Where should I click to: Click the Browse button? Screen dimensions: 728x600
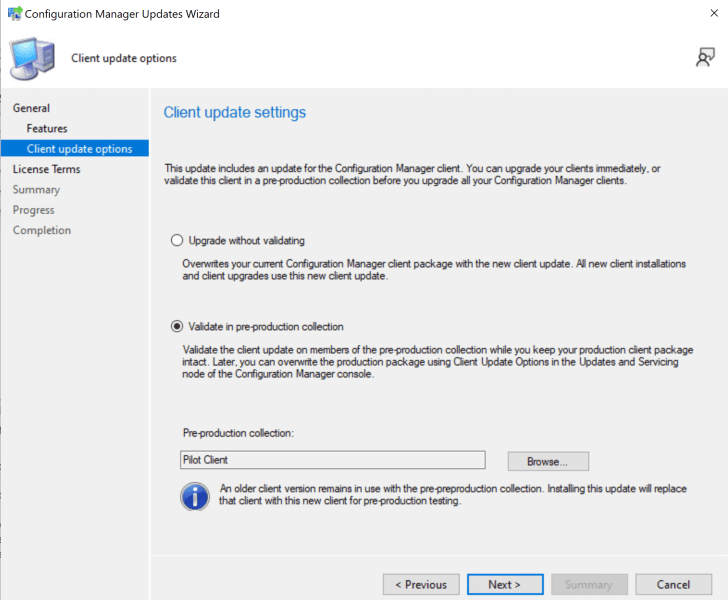pyautogui.click(x=548, y=462)
